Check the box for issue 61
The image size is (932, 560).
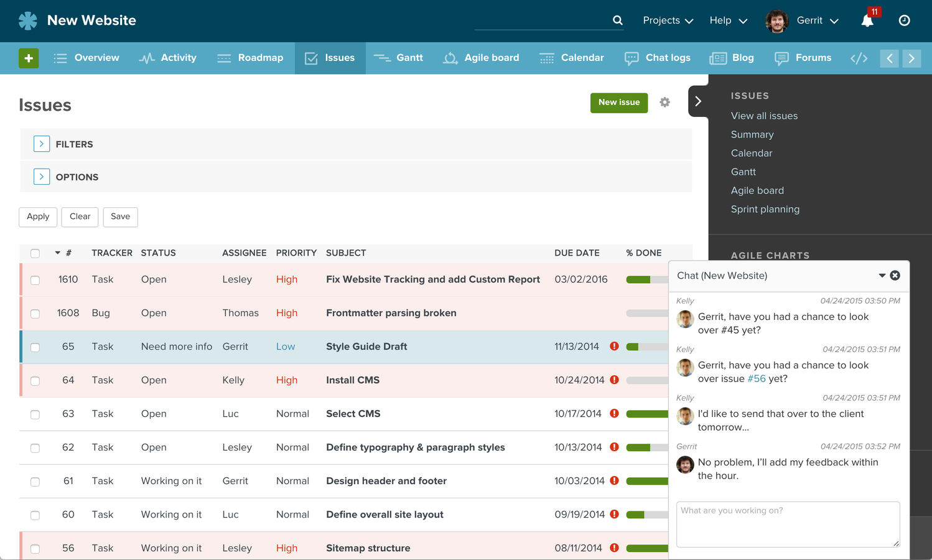coord(35,482)
